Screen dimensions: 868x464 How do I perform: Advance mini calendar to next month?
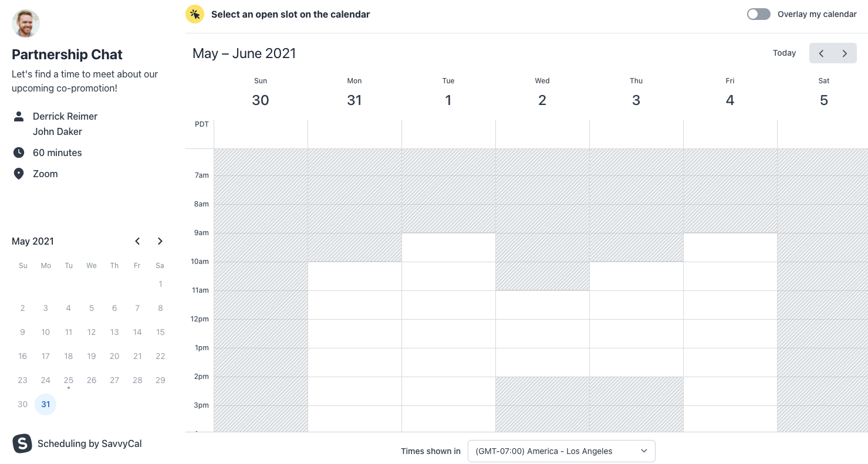(160, 241)
